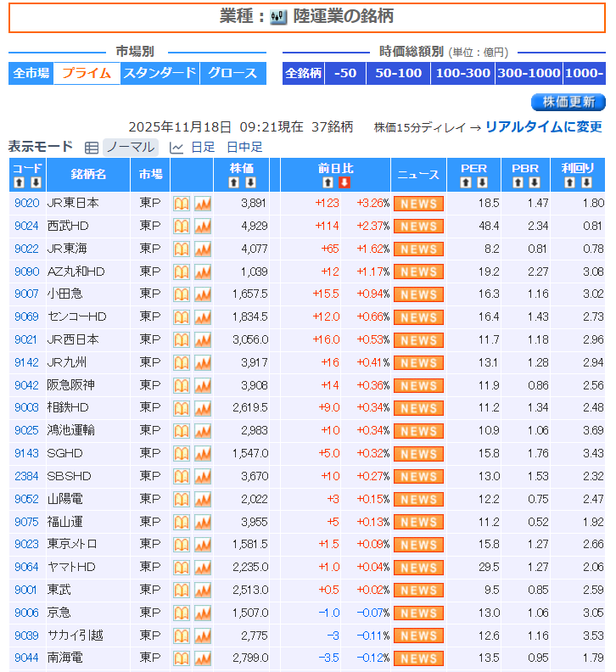
Task: Sort 利回り column ascending arrow
Action: (570, 182)
